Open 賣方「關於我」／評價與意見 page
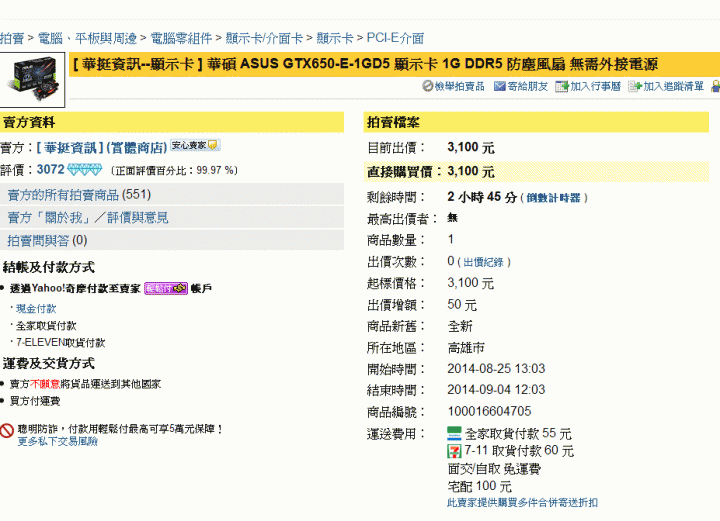 pos(88,218)
